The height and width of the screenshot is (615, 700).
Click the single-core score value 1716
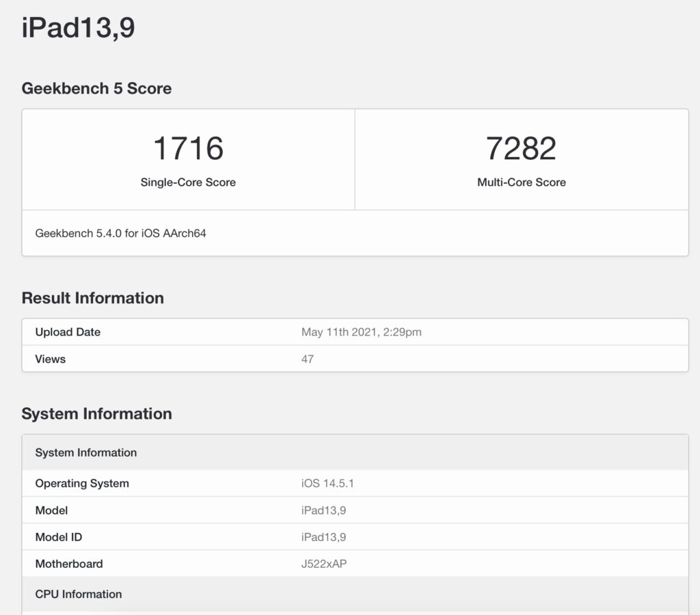[188, 148]
